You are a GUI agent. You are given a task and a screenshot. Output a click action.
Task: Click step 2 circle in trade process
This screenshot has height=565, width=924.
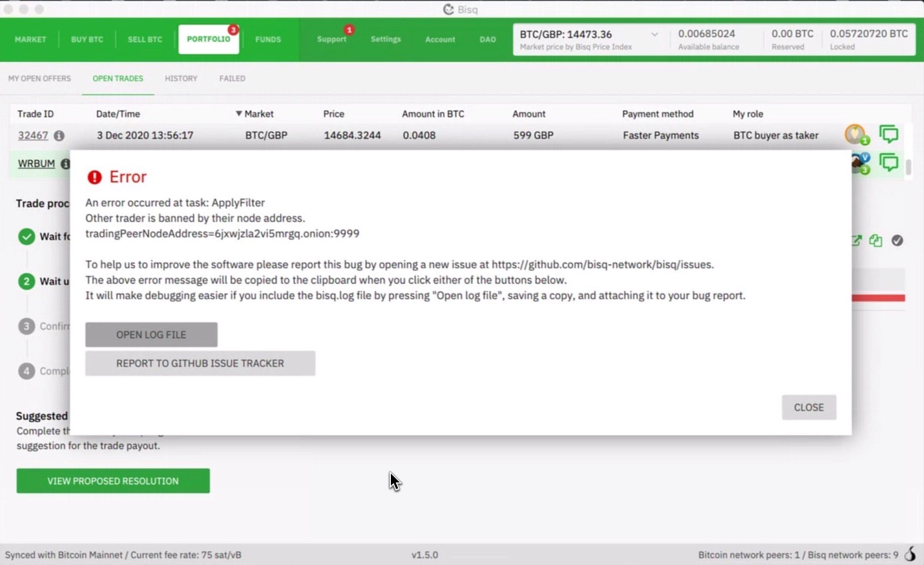(x=27, y=281)
